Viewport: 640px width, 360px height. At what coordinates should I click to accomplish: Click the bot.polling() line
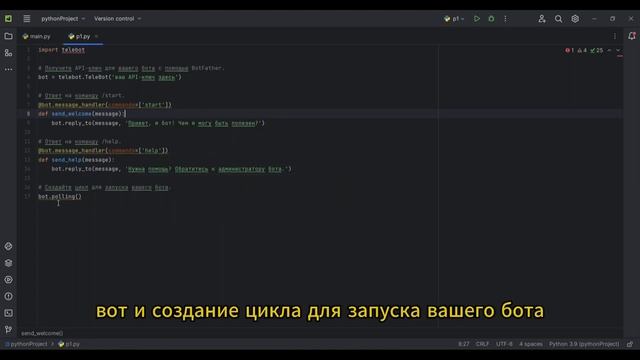[60, 197]
